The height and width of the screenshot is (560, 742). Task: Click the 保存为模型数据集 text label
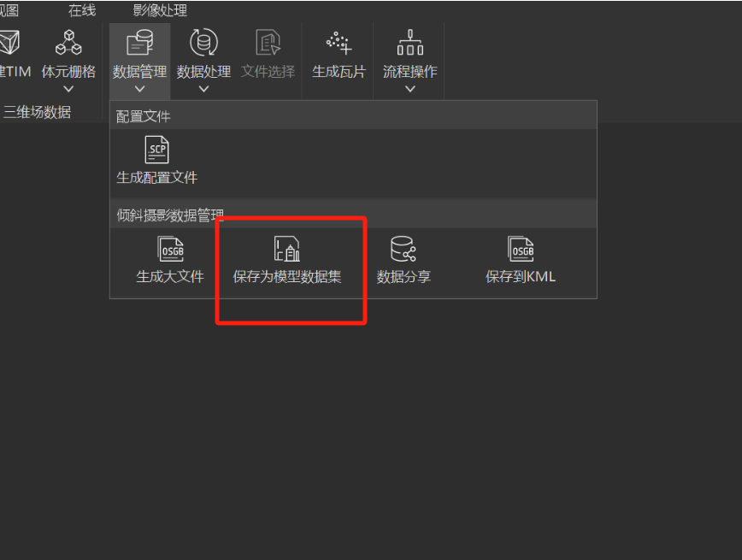click(x=286, y=276)
